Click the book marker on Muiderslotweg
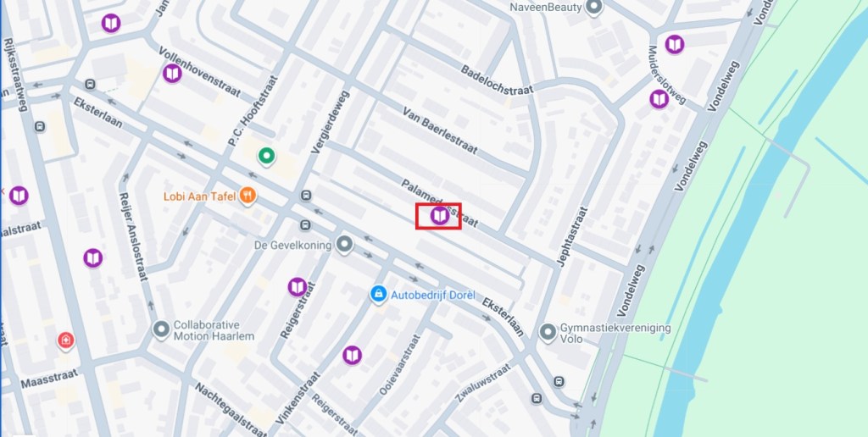 coord(659,99)
